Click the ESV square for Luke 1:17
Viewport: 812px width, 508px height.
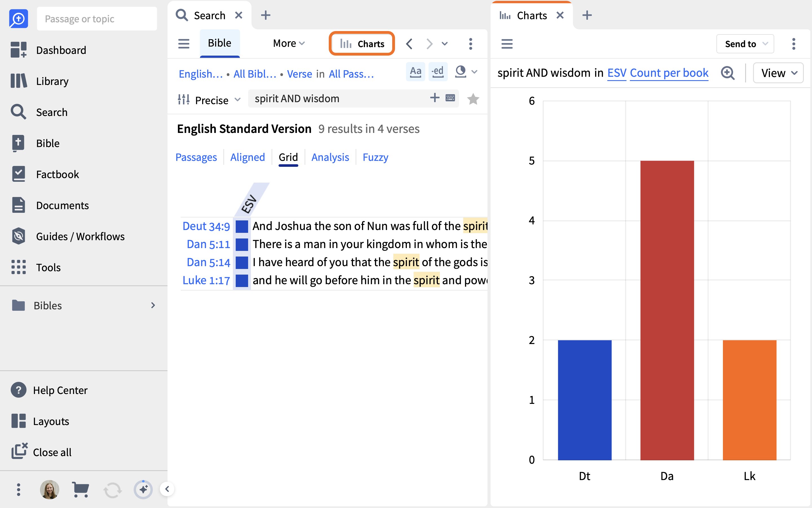pos(242,281)
